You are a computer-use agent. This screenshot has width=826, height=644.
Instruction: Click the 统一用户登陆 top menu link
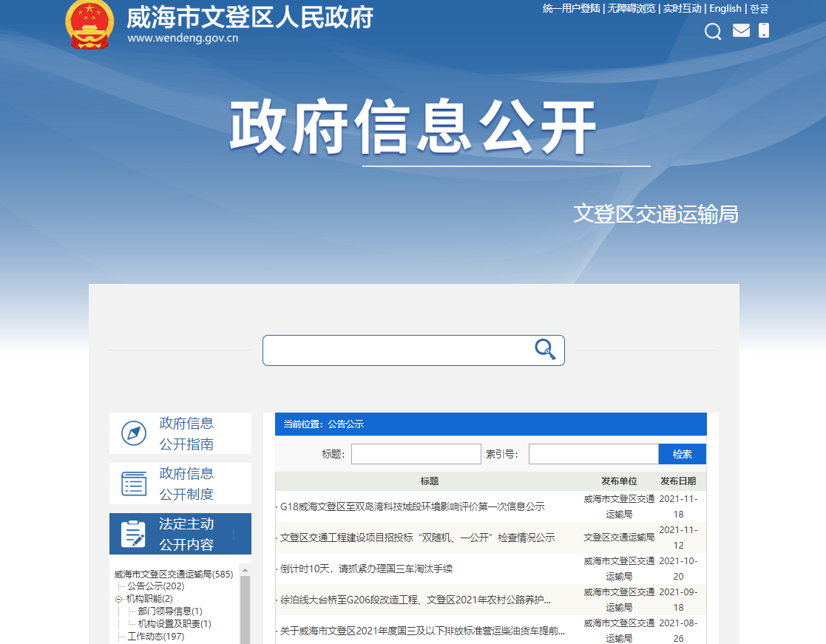pyautogui.click(x=571, y=9)
